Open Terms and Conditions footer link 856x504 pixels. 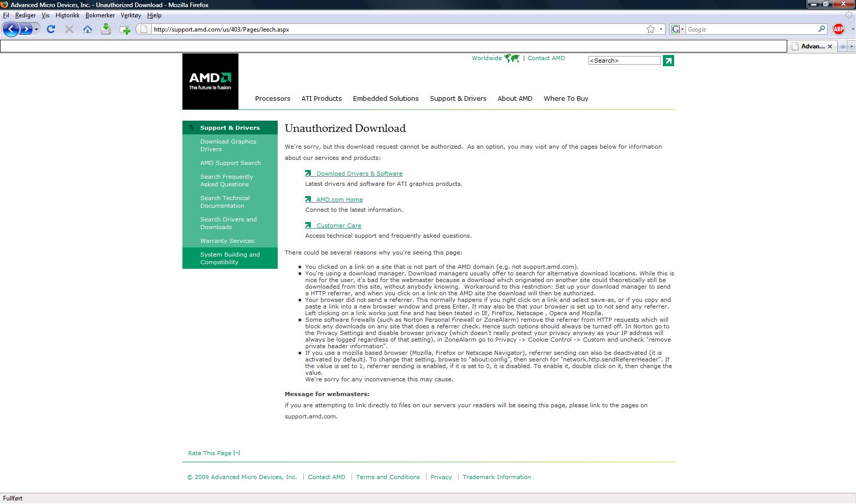pos(388,477)
